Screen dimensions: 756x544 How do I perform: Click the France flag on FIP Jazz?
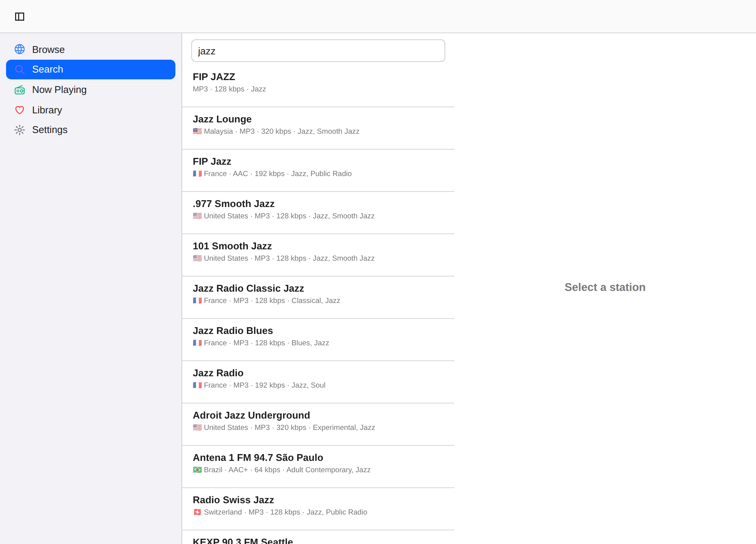click(197, 174)
